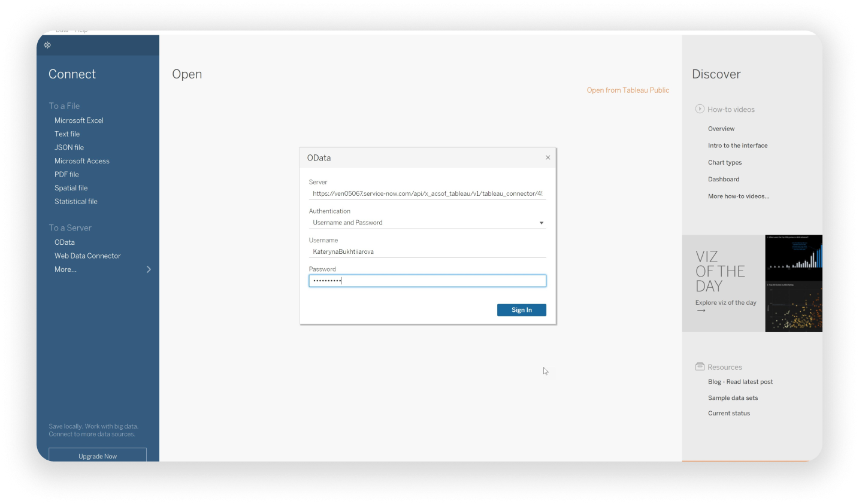Focus the Password field
This screenshot has height=504, width=859.
pos(427,281)
